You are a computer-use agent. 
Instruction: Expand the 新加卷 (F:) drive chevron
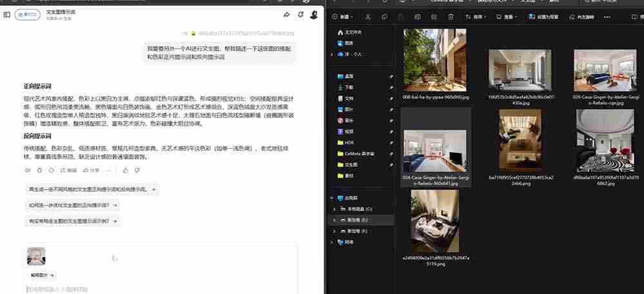point(335,231)
